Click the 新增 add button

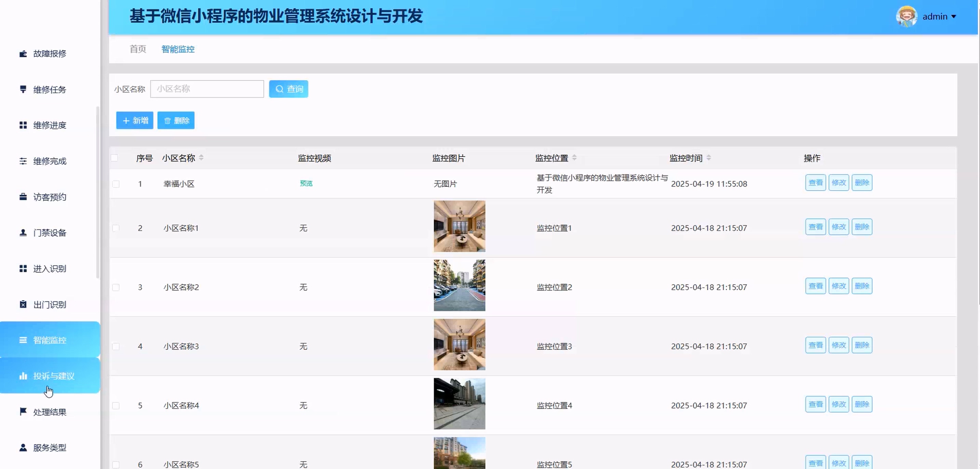(135, 120)
